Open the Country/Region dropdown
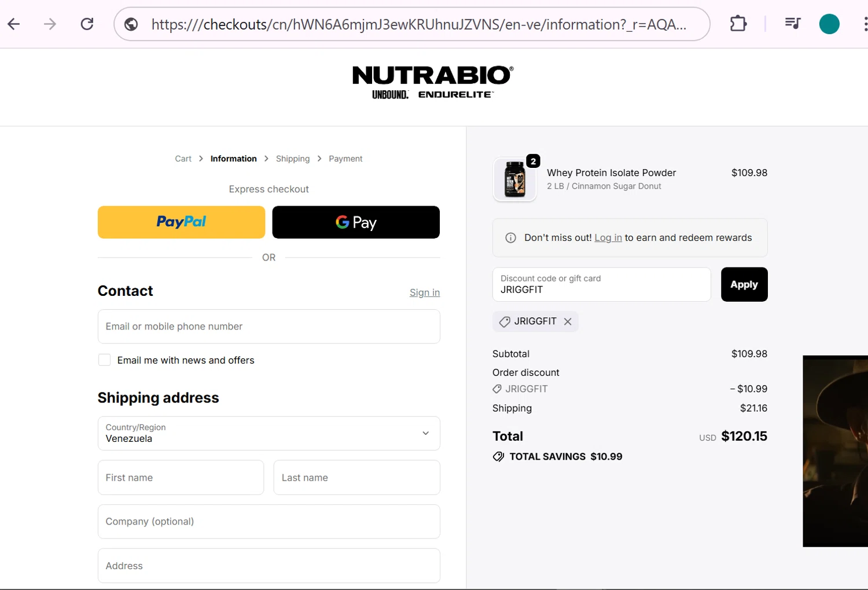868x590 pixels. coord(269,434)
